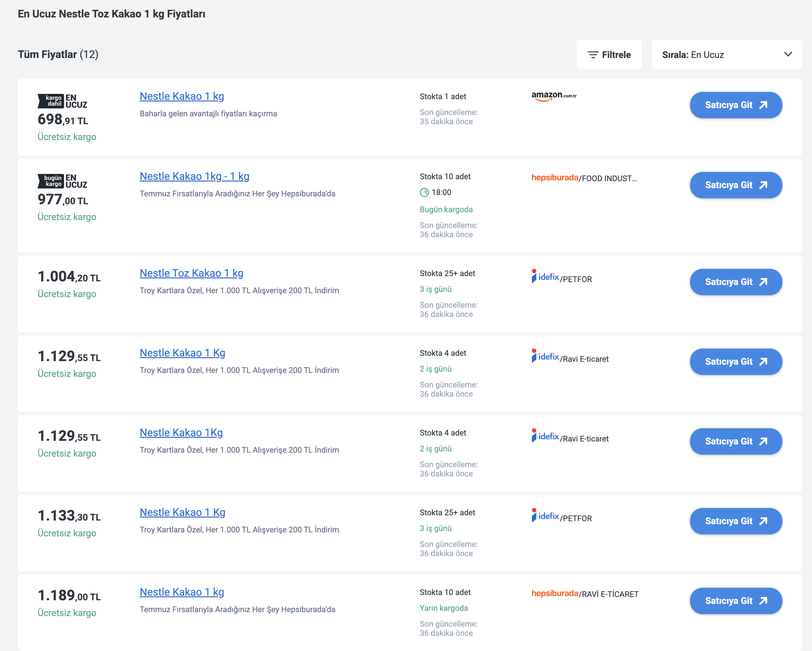Image resolution: width=812 pixels, height=651 pixels.
Task: Go to seller for the 1.004,20 TL offer
Action: click(x=736, y=282)
